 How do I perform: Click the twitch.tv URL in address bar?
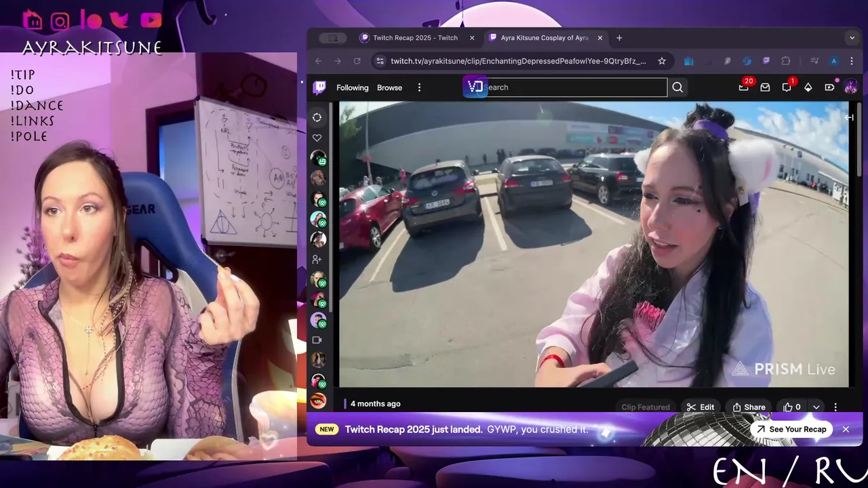coord(518,61)
